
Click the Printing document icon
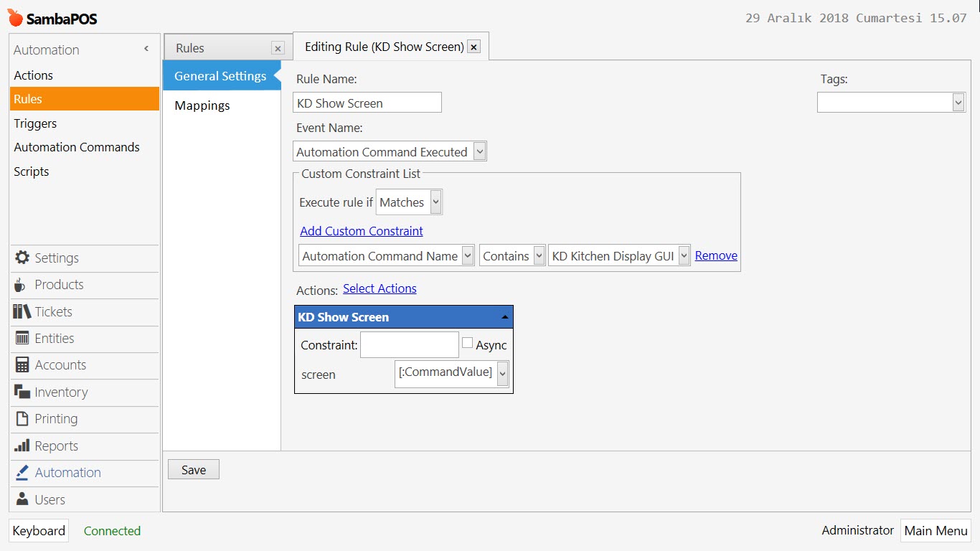(x=22, y=418)
